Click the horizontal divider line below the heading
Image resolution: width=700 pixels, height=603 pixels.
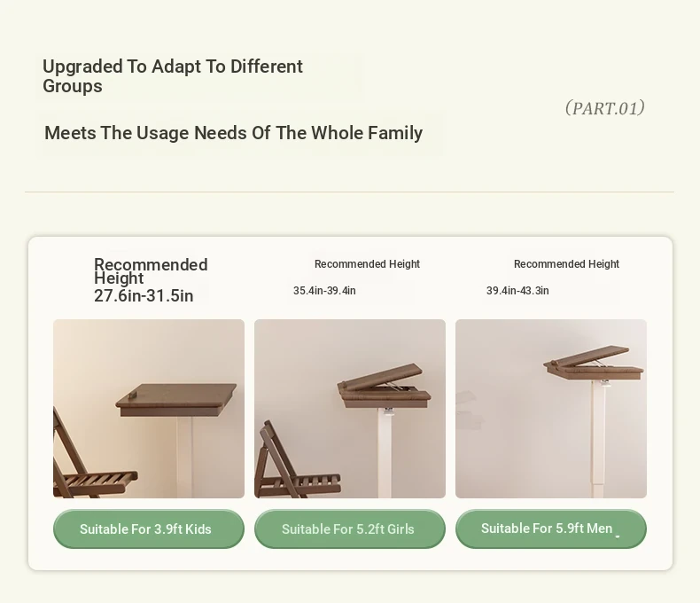click(349, 192)
